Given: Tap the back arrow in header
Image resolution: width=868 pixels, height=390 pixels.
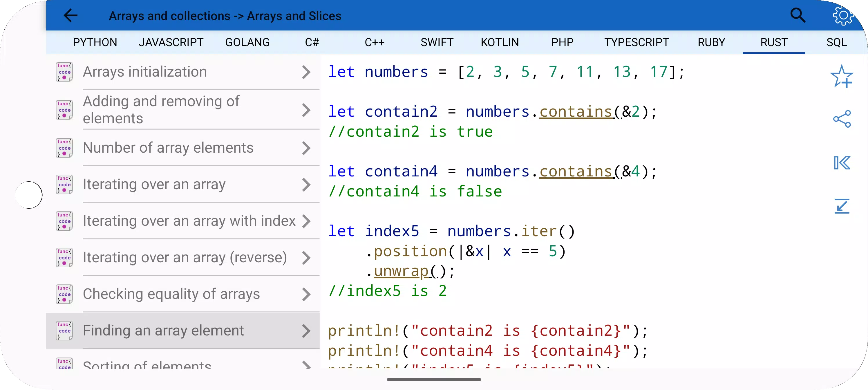Looking at the screenshot, I should click(71, 15).
